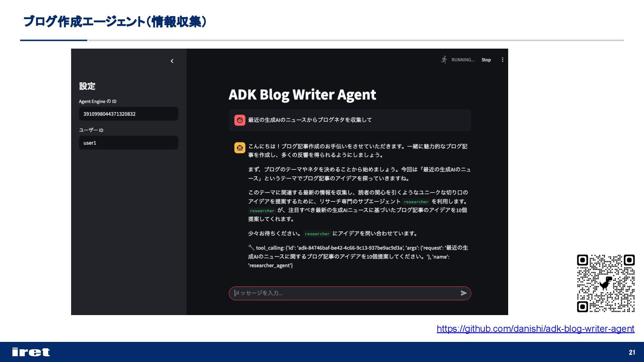Click the red user avatar icon
This screenshot has width=644, height=362.
tap(239, 120)
